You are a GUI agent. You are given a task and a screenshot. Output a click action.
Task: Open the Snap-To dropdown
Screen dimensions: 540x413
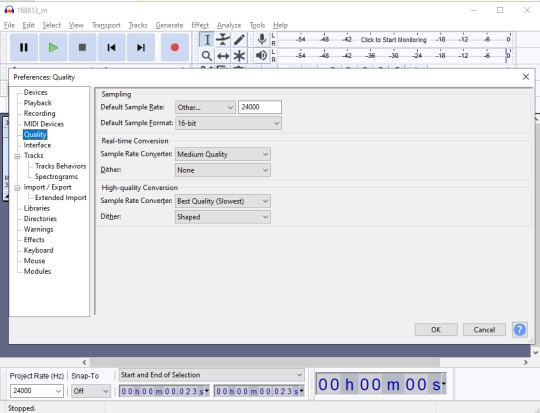[x=91, y=391]
